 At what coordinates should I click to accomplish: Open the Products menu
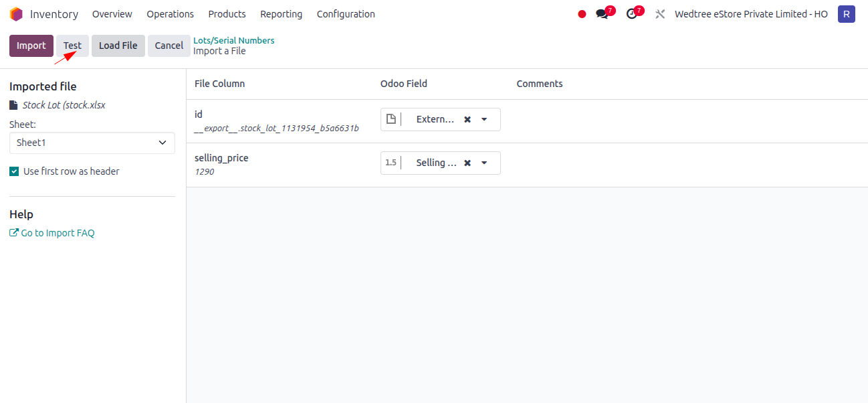click(x=227, y=14)
